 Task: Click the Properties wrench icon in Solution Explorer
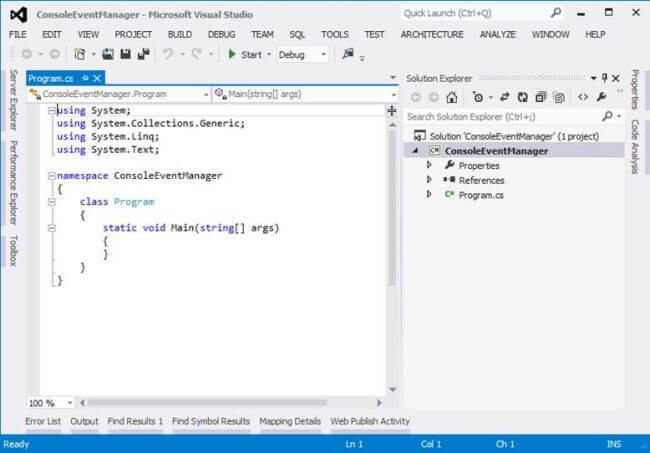click(601, 97)
